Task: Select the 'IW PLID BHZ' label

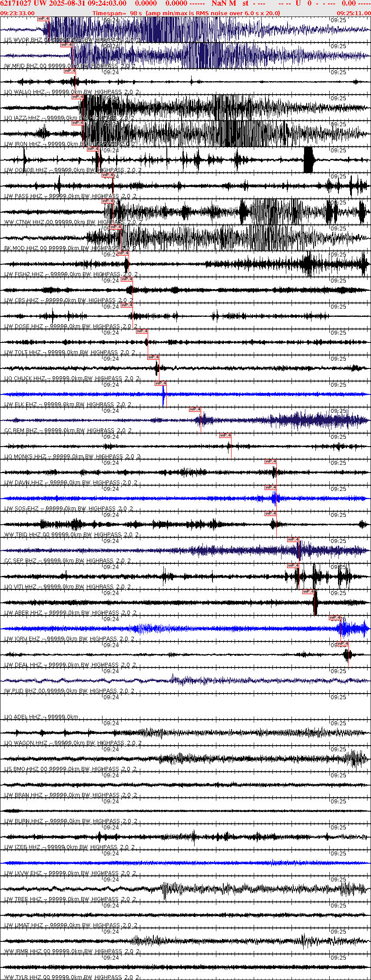Action: [x=20, y=691]
